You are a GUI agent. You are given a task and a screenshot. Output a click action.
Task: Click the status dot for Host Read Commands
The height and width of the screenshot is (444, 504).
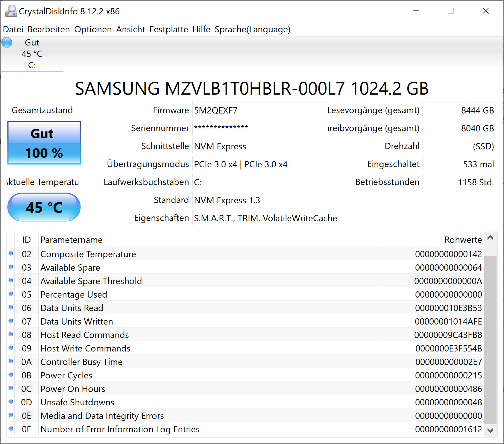click(x=11, y=334)
